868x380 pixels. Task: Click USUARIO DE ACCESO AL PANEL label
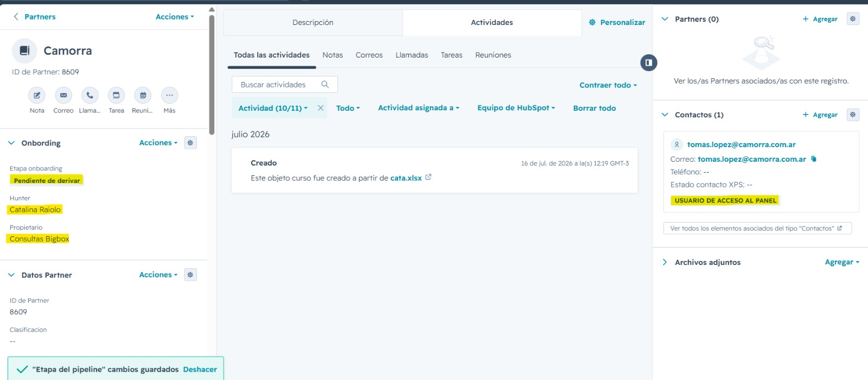point(725,200)
